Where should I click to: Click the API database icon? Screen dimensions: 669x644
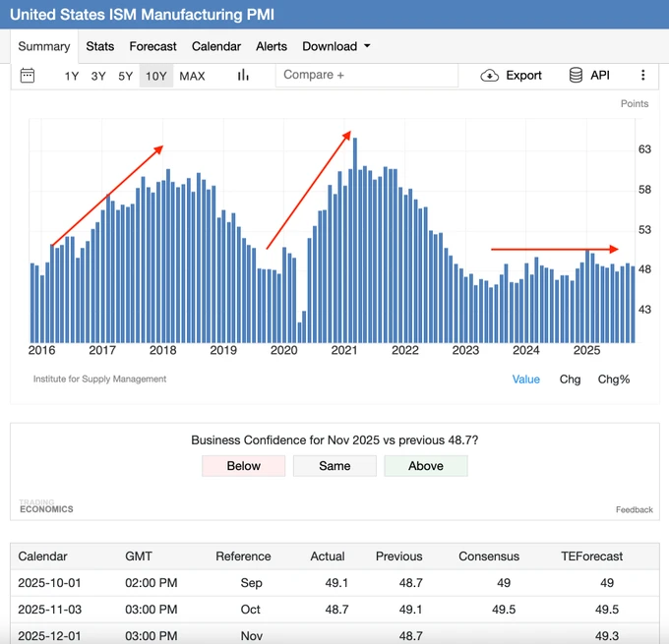pyautogui.click(x=577, y=76)
